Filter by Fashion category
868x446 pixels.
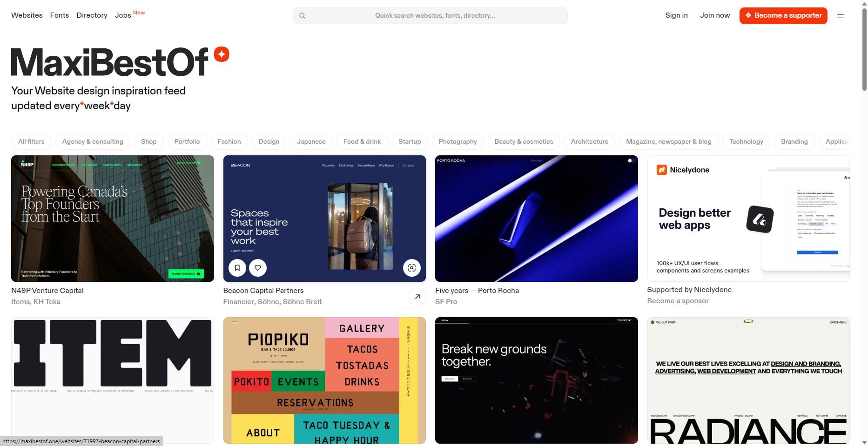pos(229,142)
